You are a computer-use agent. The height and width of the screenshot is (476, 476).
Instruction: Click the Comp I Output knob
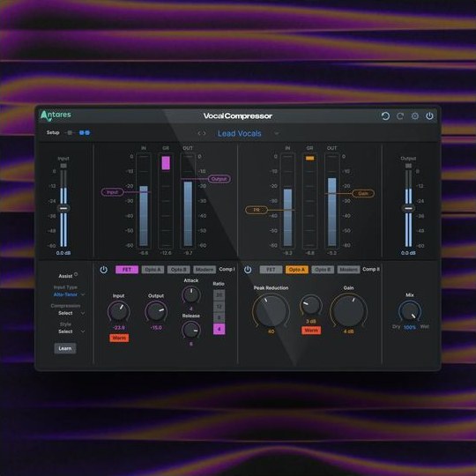(156, 311)
